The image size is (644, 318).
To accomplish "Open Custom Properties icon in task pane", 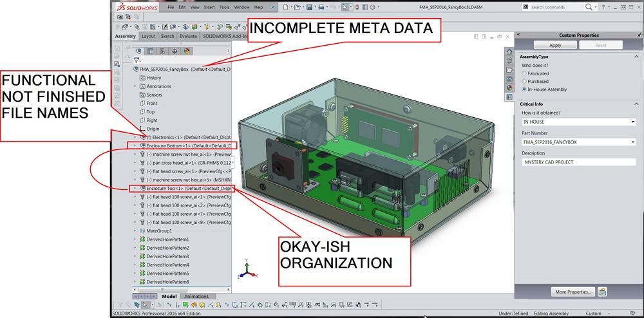I will coord(509,97).
